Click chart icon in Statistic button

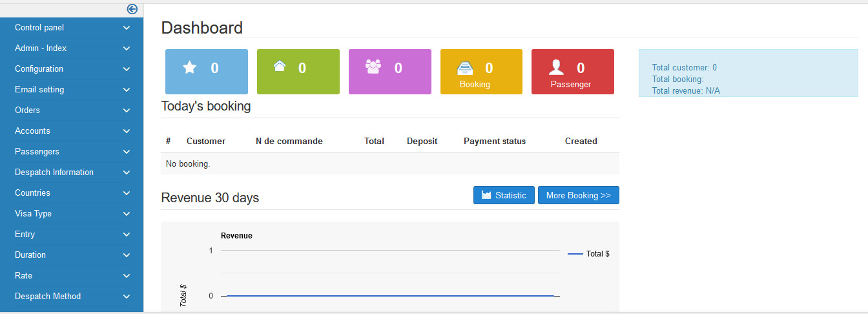tap(486, 195)
